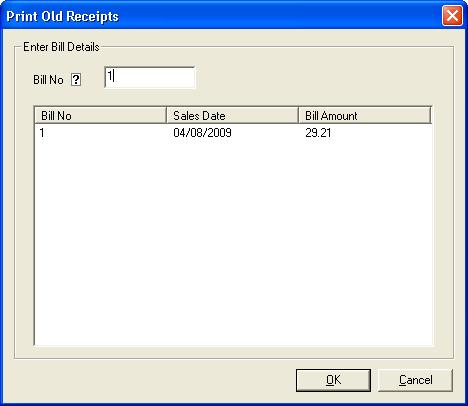The height and width of the screenshot is (406, 468).
Task: Click the 04/08/2009 sales date cell
Action: coord(202,133)
